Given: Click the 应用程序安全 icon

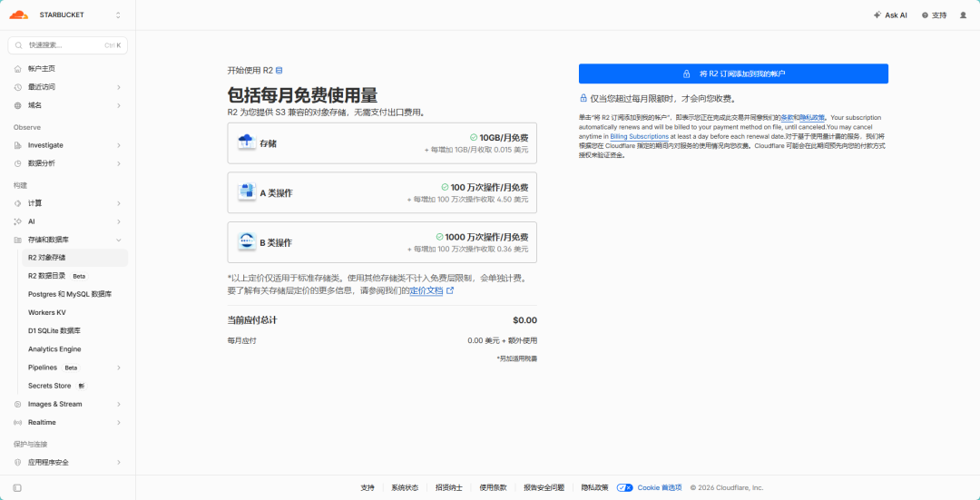Looking at the screenshot, I should [17, 463].
